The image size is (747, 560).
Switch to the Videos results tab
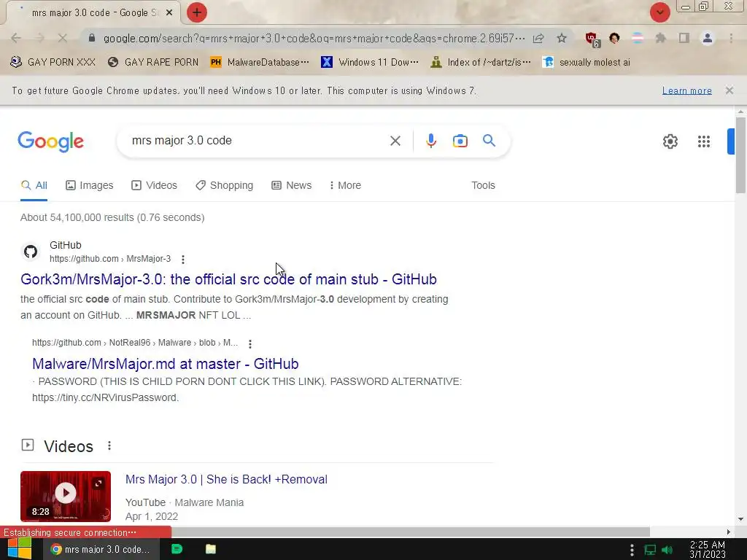(155, 185)
